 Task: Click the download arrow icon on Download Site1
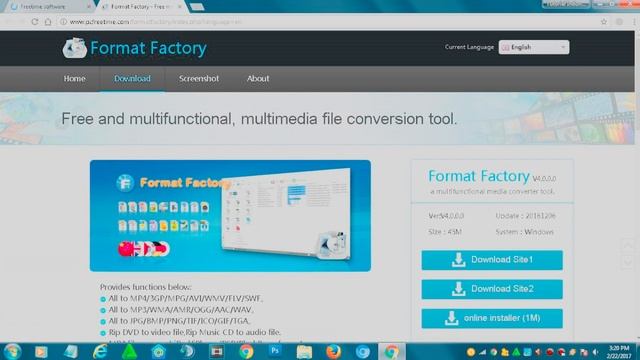pos(458,260)
